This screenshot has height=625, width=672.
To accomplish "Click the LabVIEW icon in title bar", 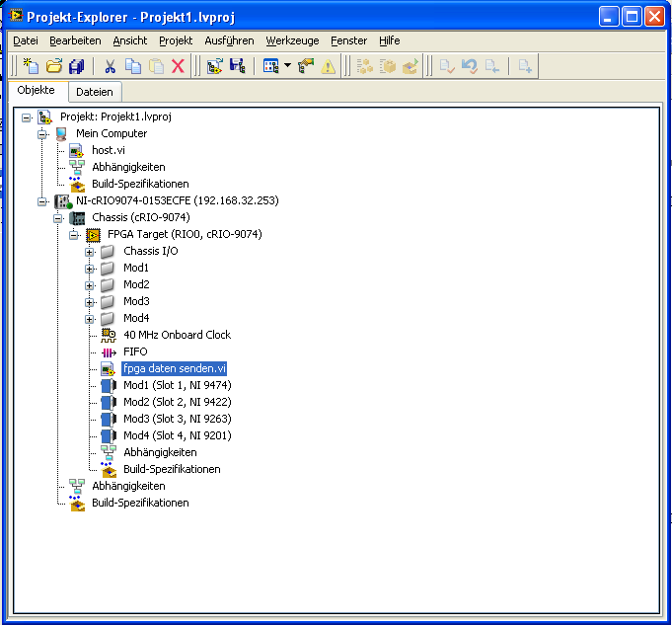I will (16, 16).
